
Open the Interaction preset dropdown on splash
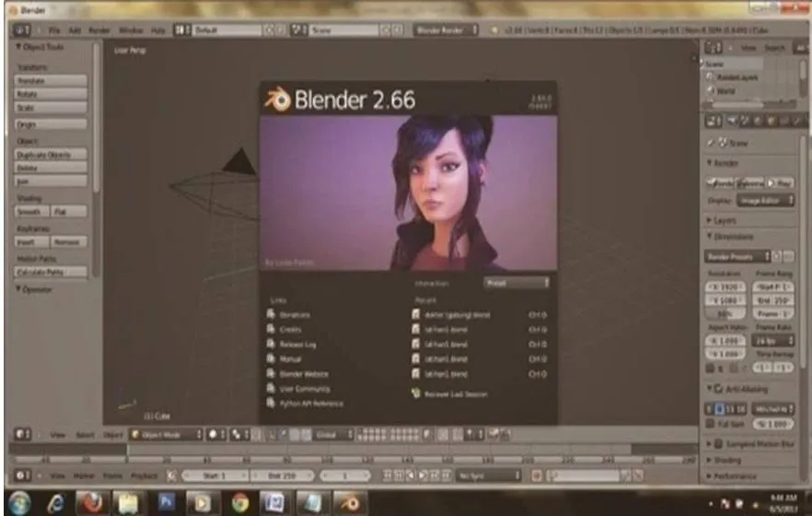pos(516,283)
